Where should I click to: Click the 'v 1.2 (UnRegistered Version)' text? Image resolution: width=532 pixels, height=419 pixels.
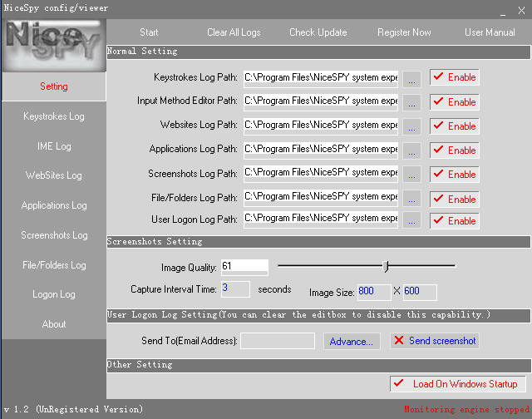point(73,409)
